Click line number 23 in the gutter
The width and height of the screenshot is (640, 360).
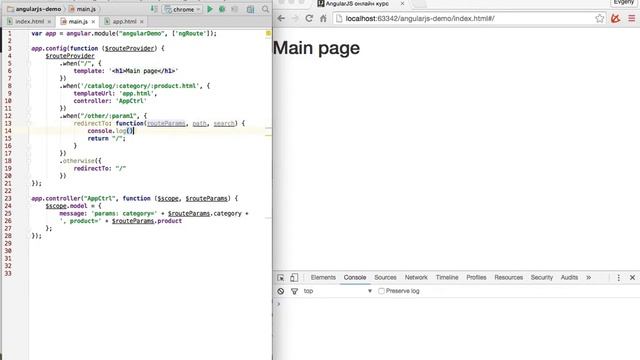pos(8,198)
